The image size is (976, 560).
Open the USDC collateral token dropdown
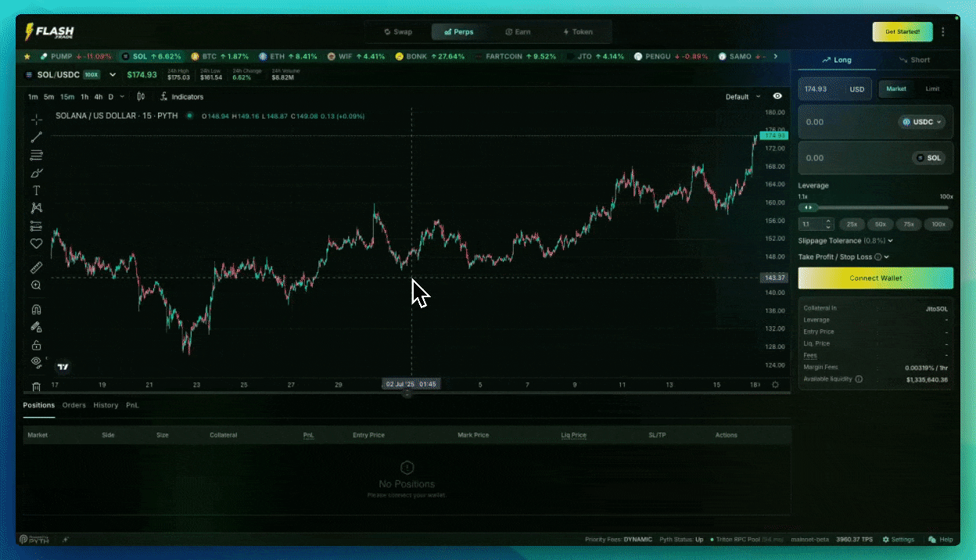click(923, 122)
